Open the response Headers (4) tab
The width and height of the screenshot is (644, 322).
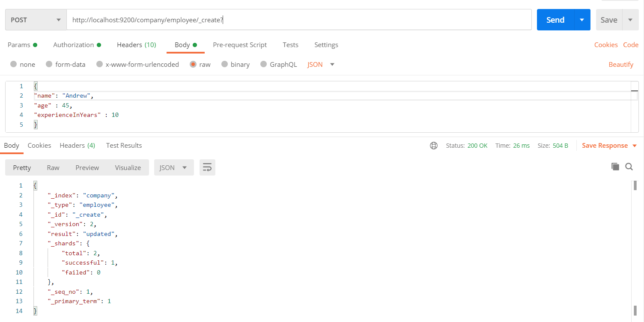[78, 145]
